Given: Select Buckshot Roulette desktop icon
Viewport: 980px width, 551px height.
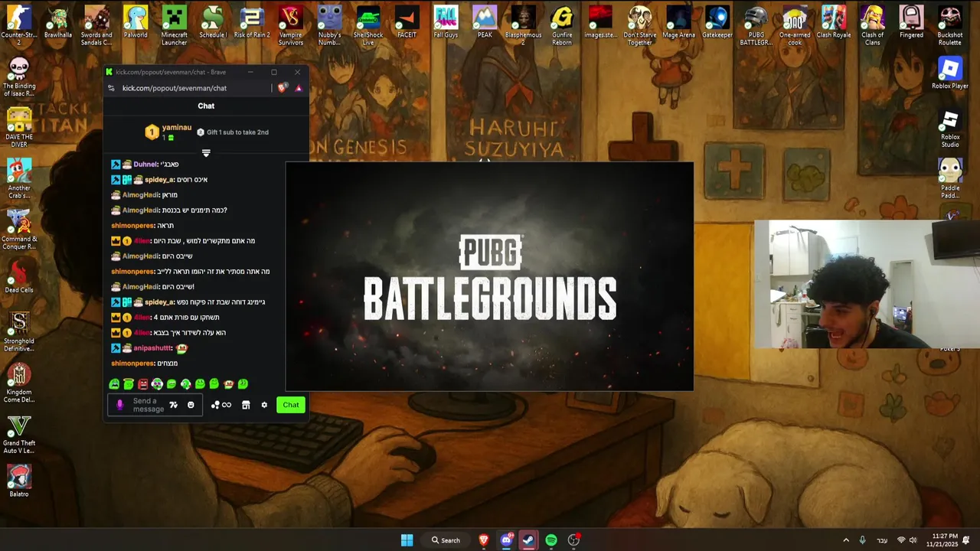Looking at the screenshot, I should (x=950, y=24).
